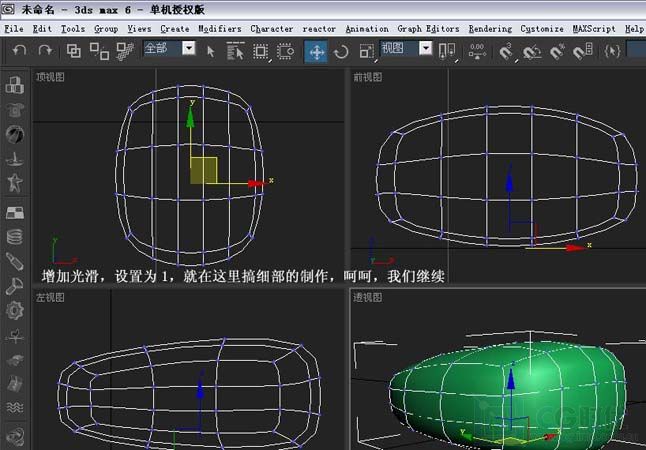The width and height of the screenshot is (646, 450).
Task: Open the Group menu
Action: (106, 29)
